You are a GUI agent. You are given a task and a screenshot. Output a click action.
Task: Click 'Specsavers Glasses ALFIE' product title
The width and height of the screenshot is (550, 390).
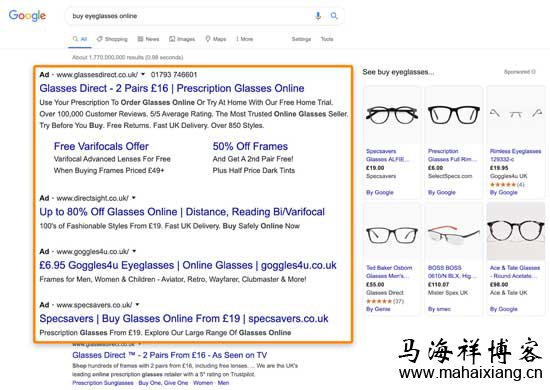click(x=387, y=155)
